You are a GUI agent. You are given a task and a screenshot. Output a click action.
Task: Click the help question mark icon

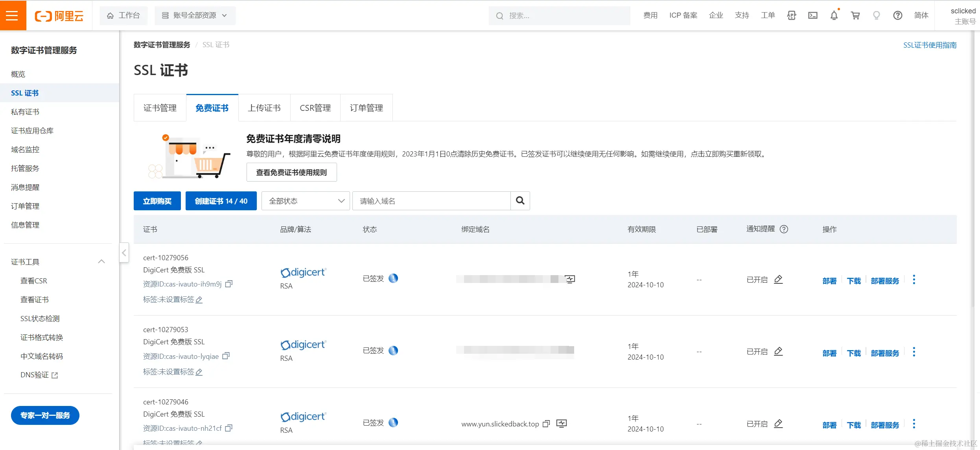[x=897, y=15]
